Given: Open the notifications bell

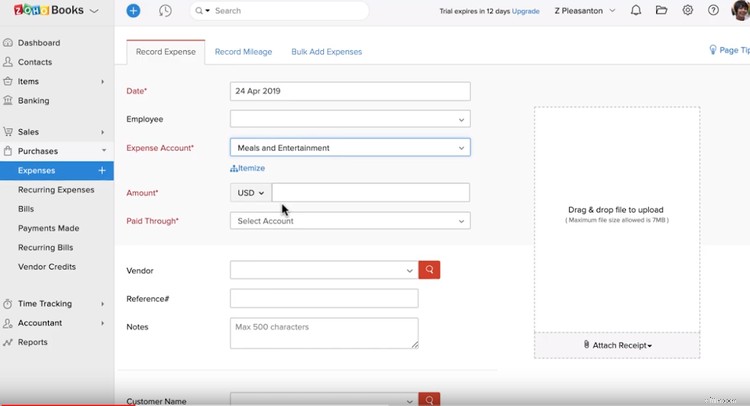Looking at the screenshot, I should 636,11.
